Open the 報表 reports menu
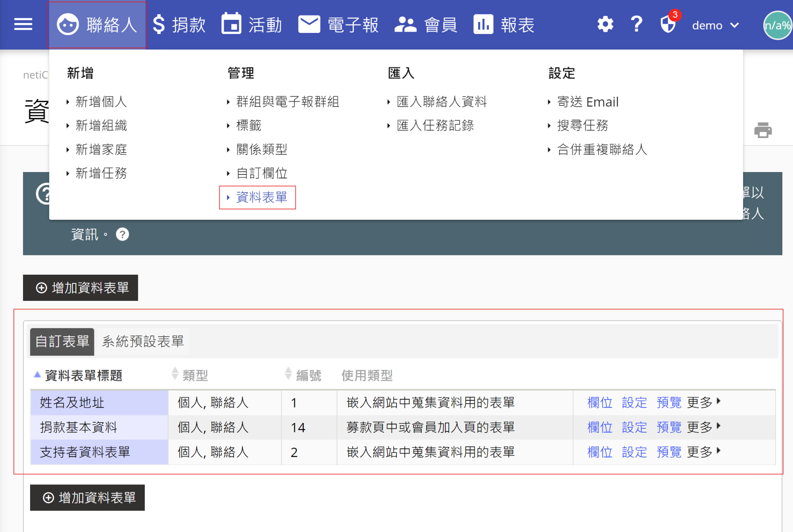Viewport: 793px width, 532px height. (504, 25)
